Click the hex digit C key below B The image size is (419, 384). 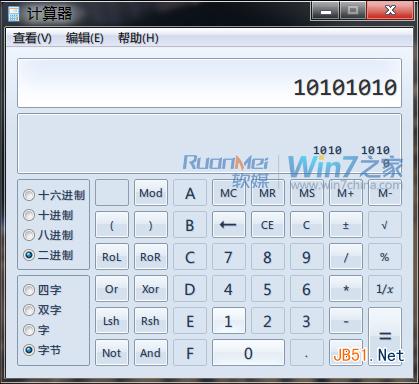190,257
